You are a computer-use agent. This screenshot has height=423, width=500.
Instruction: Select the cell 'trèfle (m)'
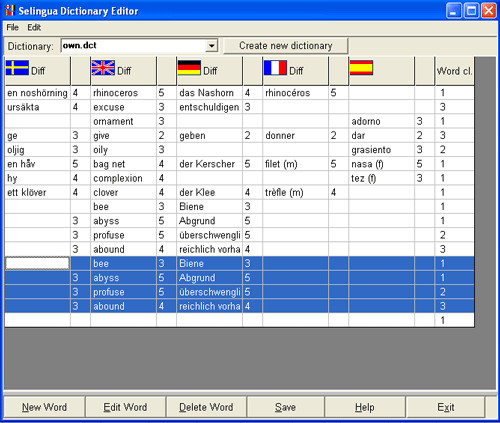tap(295, 192)
